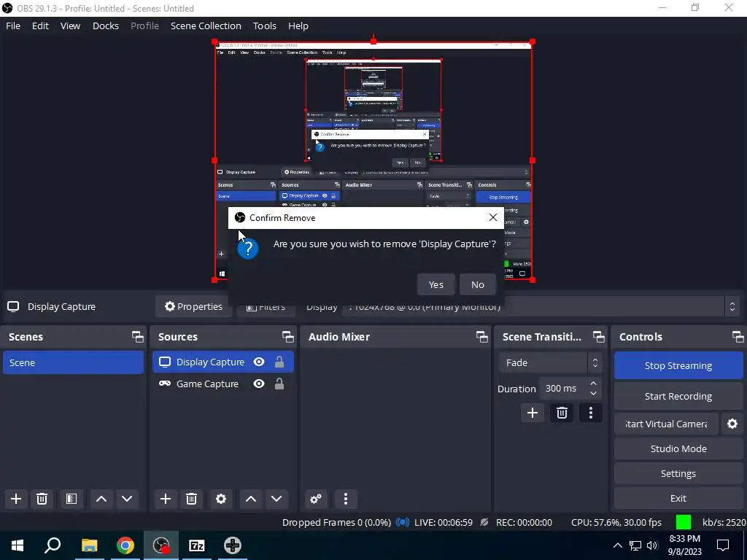
Task: Cancel removal with No button
Action: (x=477, y=284)
